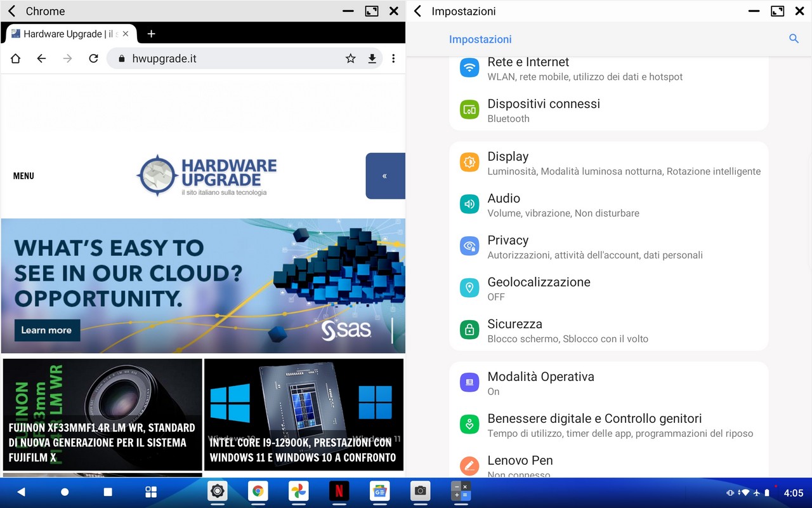Viewport: 812px width, 508px height.
Task: Tap the taskbar Back triangle button
Action: pyautogui.click(x=21, y=492)
